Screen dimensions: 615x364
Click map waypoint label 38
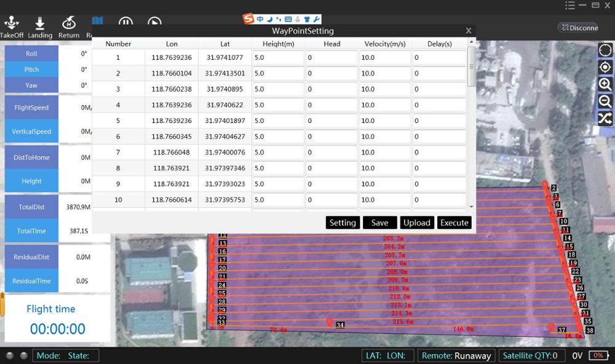click(x=590, y=331)
